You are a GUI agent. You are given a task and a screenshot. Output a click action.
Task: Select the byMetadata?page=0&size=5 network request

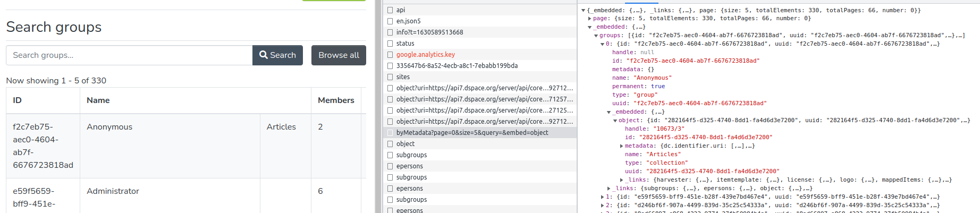pos(472,133)
